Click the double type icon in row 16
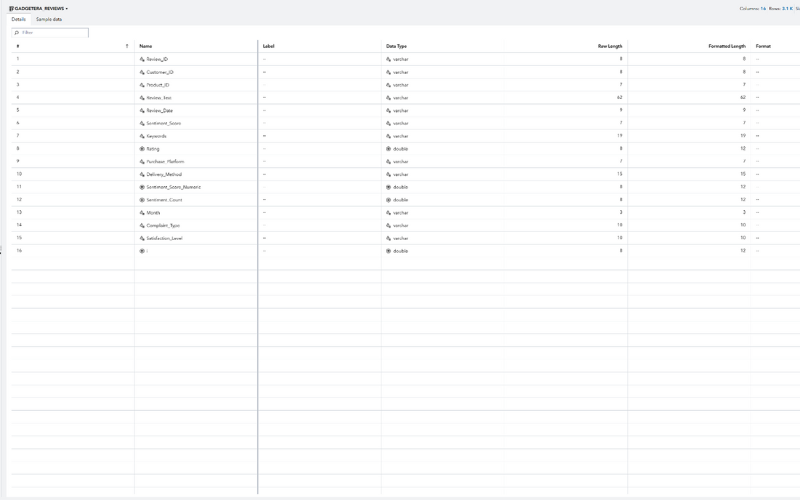 (x=388, y=251)
